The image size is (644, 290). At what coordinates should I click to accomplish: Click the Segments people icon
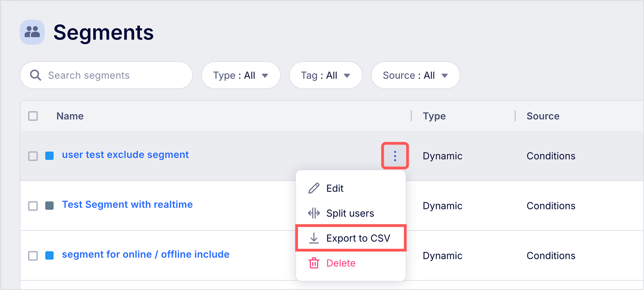(x=32, y=32)
